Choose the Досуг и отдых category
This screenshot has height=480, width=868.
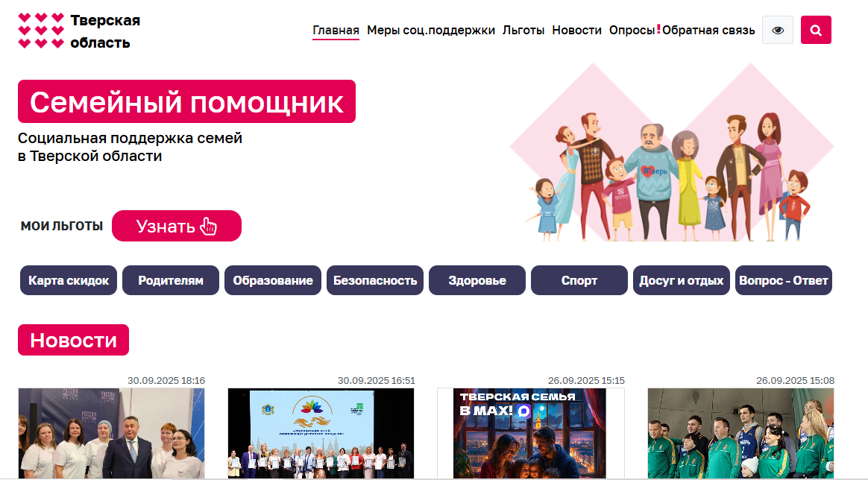click(682, 280)
